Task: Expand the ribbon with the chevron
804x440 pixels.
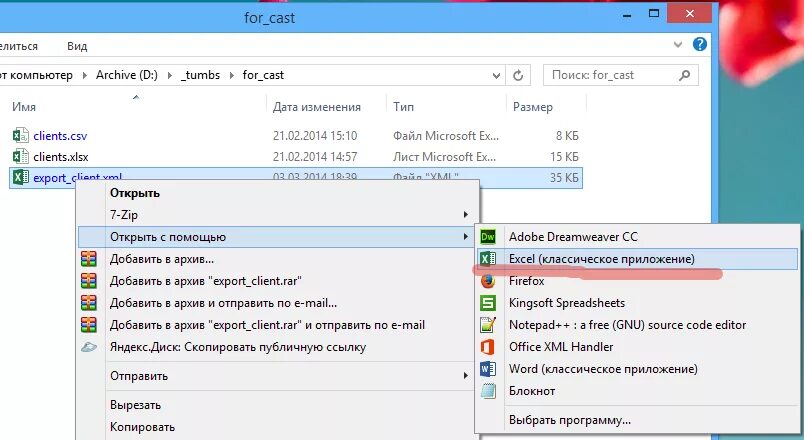Action: click(678, 45)
